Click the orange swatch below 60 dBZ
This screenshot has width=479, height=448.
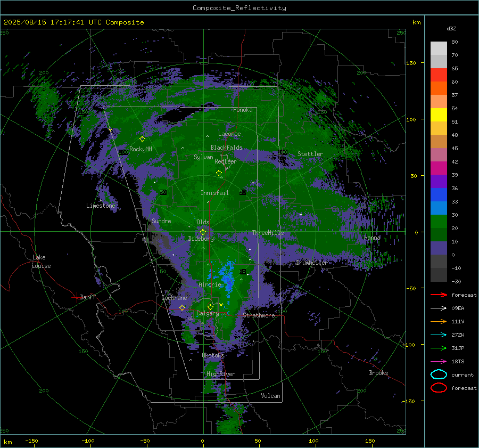439,88
